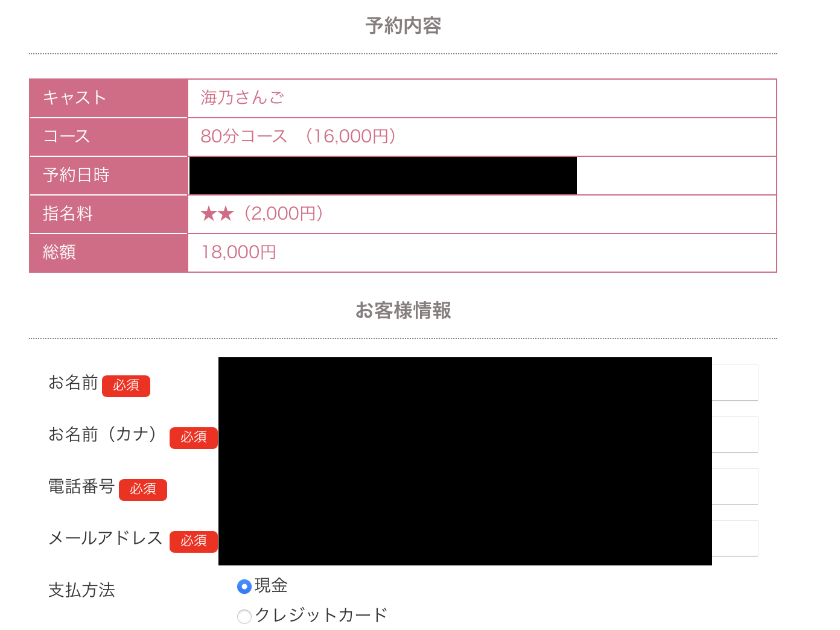
Task: Select the 現金 payment radio button
Action: click(244, 586)
